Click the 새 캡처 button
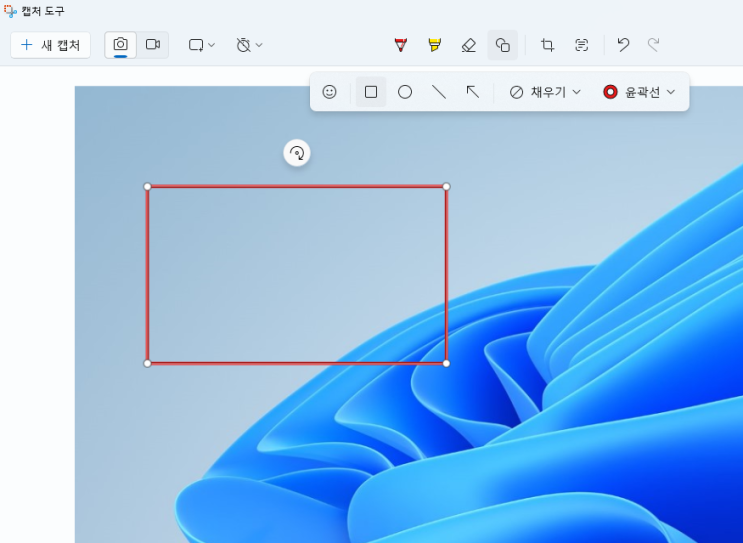The height and width of the screenshot is (543, 743). (x=50, y=45)
